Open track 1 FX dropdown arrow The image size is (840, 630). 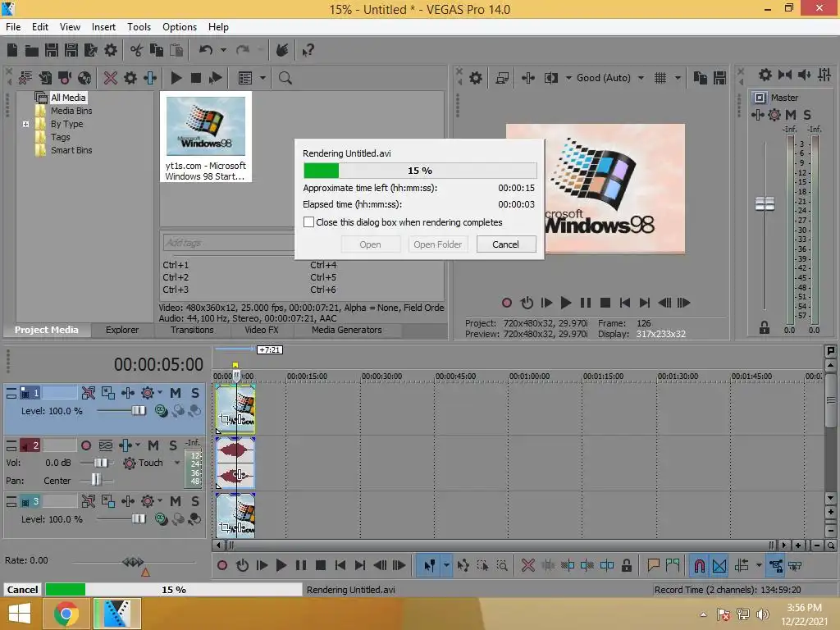160,393
